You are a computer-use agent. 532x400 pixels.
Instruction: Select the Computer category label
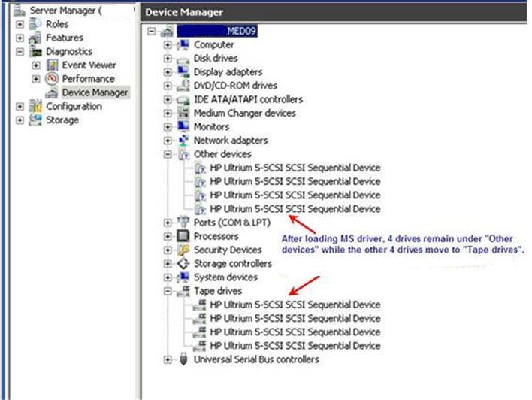(x=213, y=45)
